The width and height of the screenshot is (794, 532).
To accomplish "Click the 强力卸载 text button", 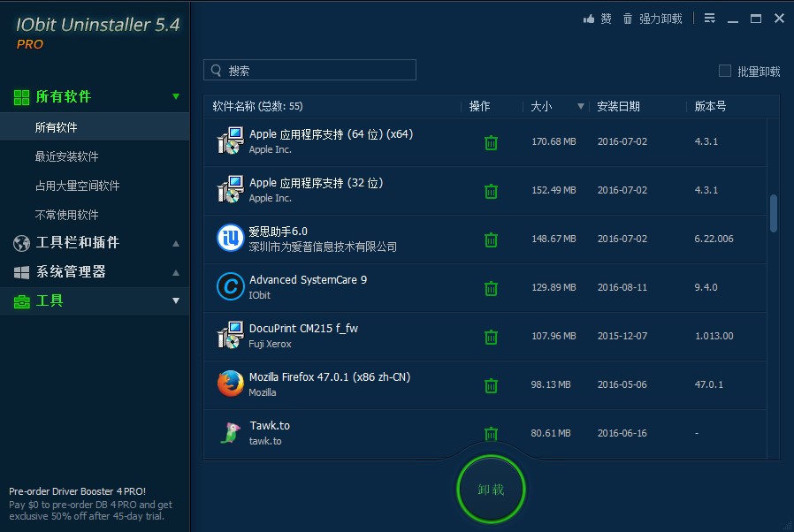I will [660, 19].
